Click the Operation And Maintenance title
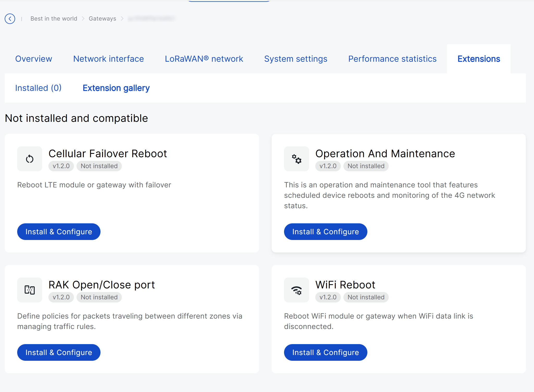 coord(385,154)
